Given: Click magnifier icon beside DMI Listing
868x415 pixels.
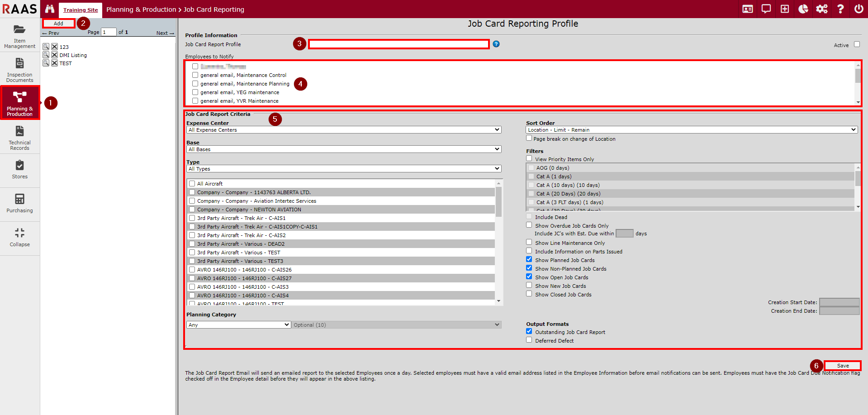Looking at the screenshot, I should coord(46,55).
